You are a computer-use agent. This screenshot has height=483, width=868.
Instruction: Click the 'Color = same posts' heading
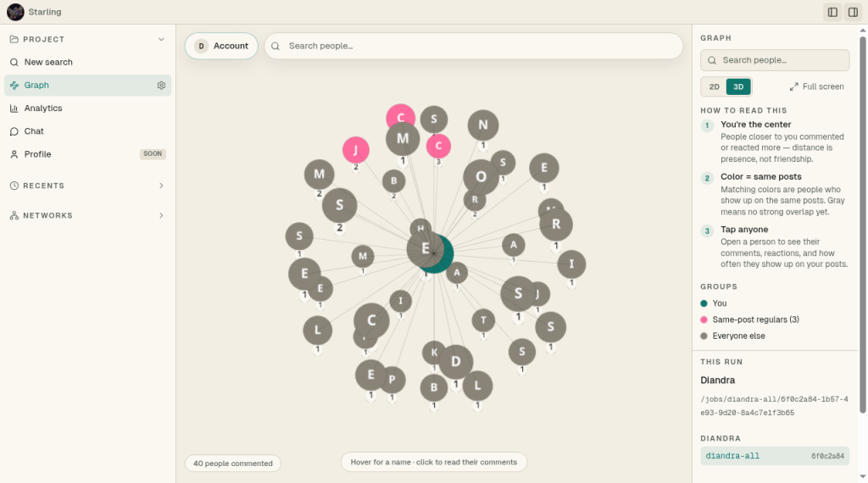(x=760, y=176)
